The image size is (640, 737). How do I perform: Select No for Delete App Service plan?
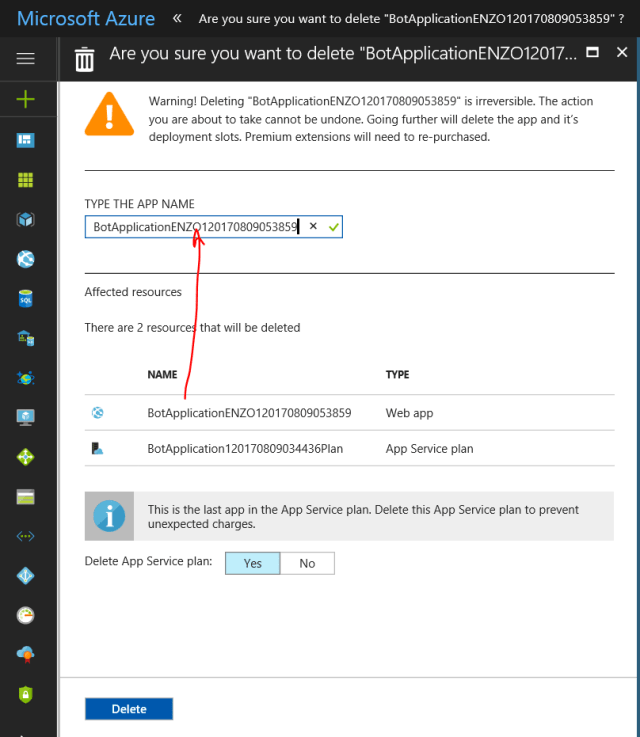(x=307, y=563)
